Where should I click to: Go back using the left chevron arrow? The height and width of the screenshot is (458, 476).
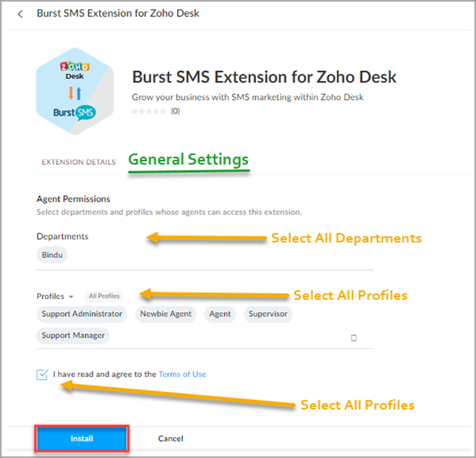pos(20,14)
